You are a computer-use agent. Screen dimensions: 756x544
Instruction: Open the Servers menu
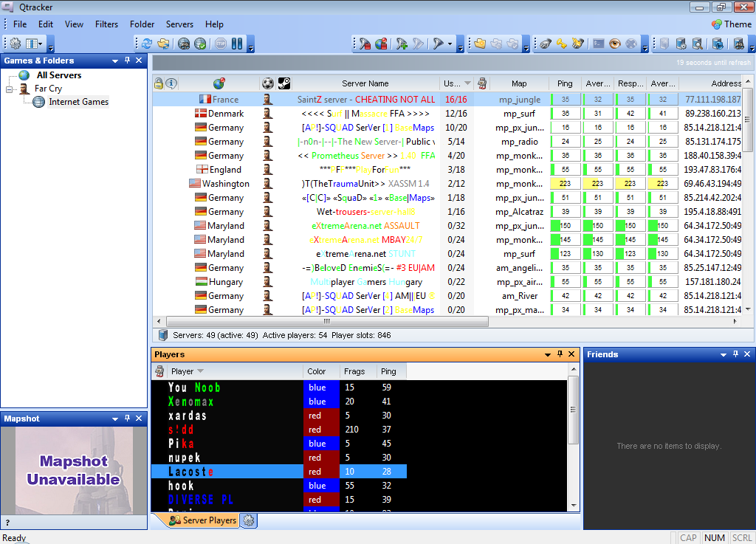(x=179, y=24)
